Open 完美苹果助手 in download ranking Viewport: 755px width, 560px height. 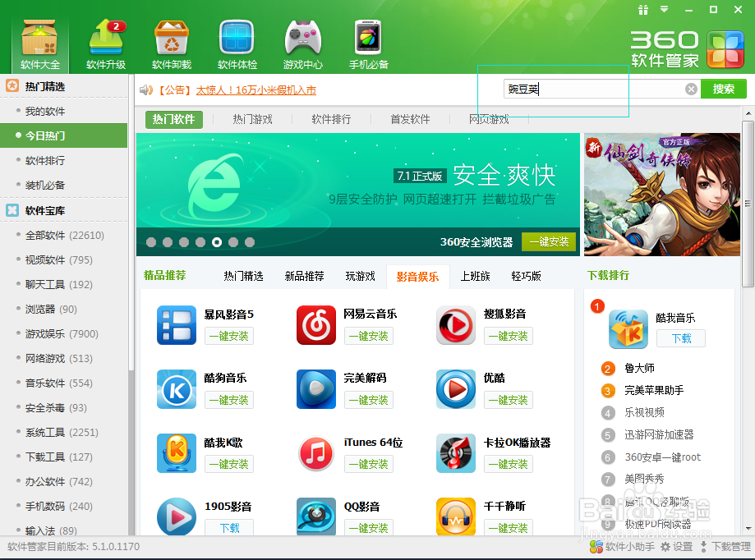[654, 390]
